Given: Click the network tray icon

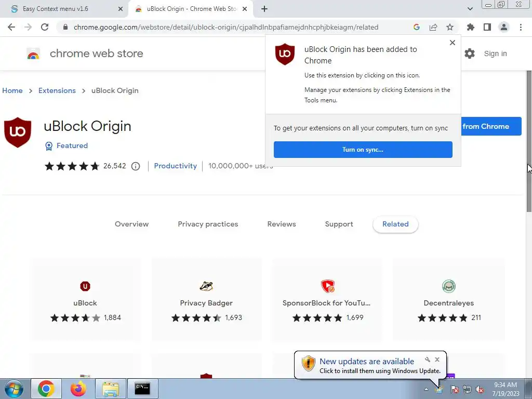Looking at the screenshot, I should (x=467, y=390).
